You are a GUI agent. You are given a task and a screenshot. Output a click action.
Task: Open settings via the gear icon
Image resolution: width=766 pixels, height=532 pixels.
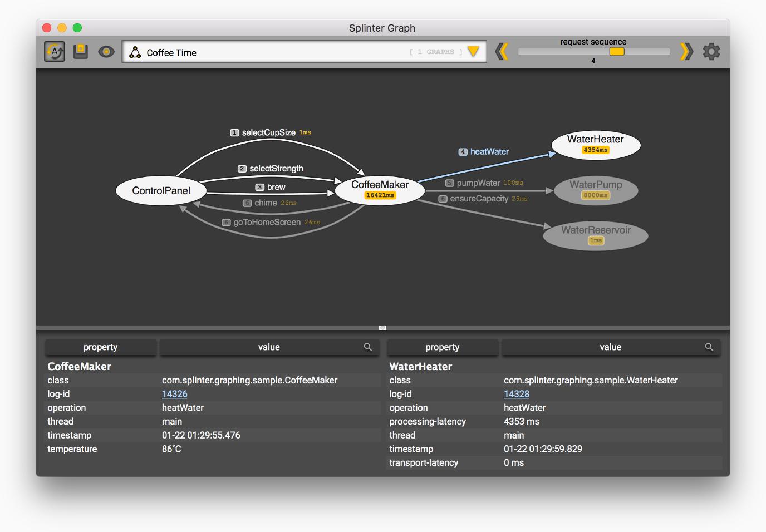pyautogui.click(x=711, y=52)
